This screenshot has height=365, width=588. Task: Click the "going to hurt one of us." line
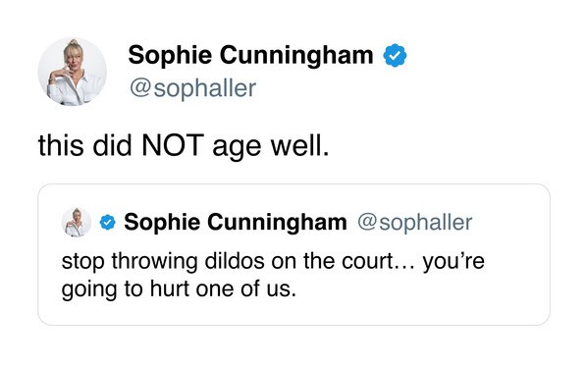coord(179,289)
